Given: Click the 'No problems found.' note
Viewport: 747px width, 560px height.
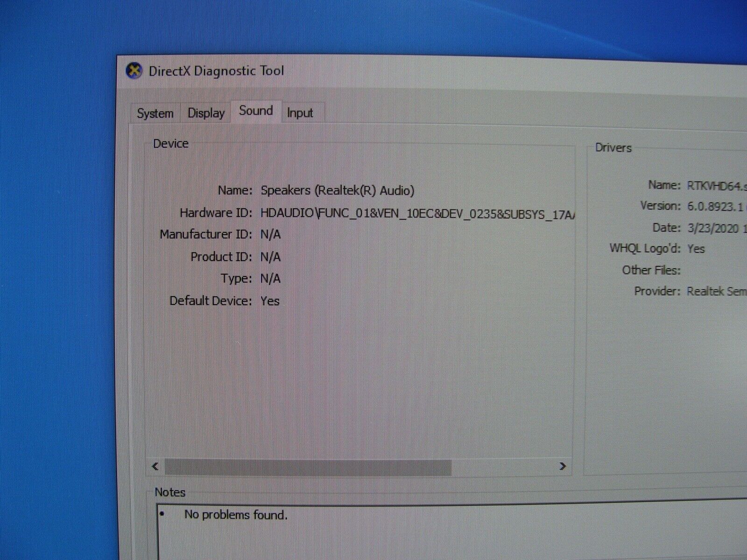Looking at the screenshot, I should 236,515.
